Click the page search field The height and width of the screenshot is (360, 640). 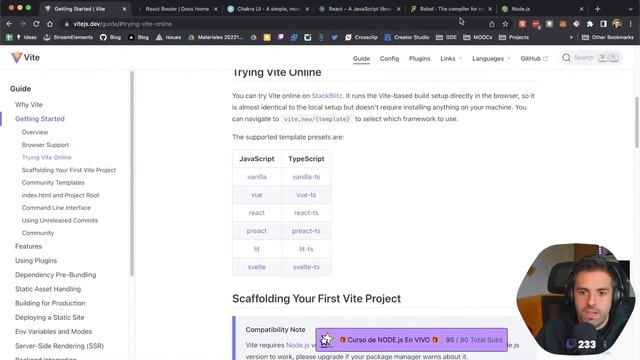coord(591,58)
